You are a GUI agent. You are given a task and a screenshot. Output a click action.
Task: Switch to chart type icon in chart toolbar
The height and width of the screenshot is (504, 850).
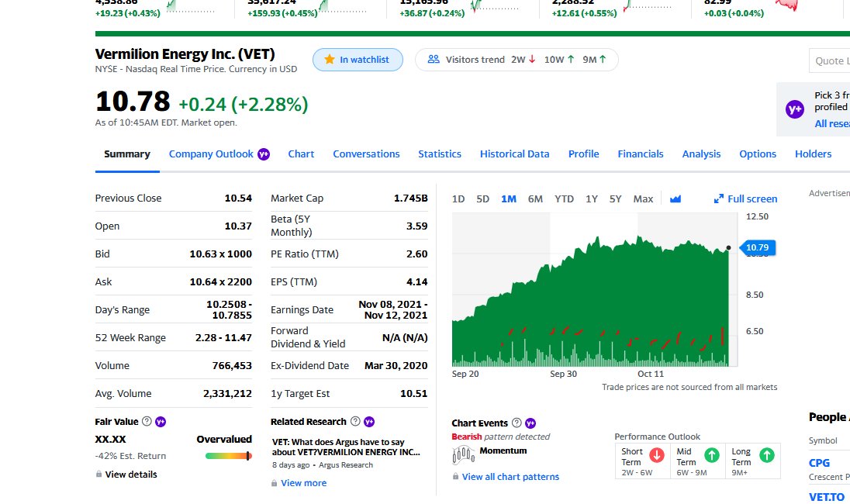click(675, 199)
